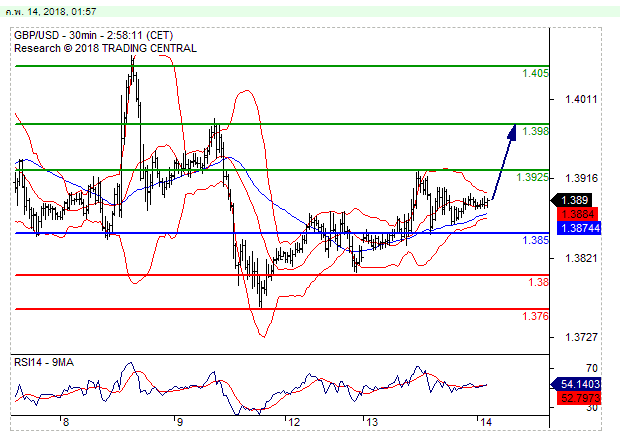Click the RSI 30 level label
The image size is (620, 441).
[592, 408]
